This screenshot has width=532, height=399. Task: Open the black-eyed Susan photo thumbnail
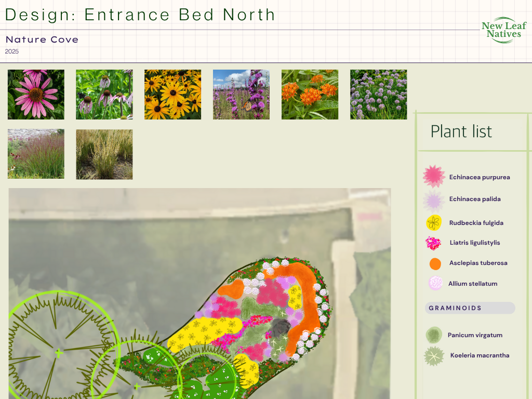pyautogui.click(x=172, y=95)
